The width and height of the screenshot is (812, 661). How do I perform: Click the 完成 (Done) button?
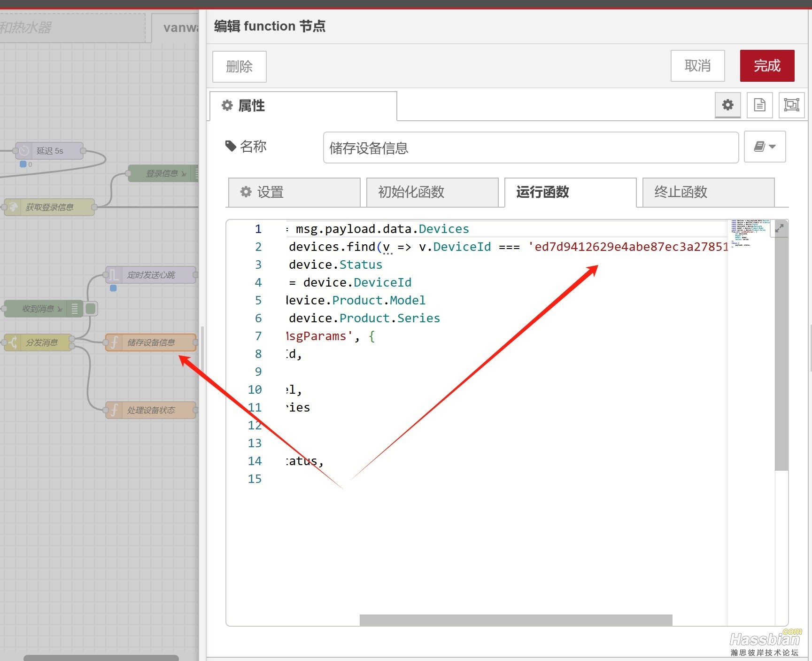coord(767,66)
